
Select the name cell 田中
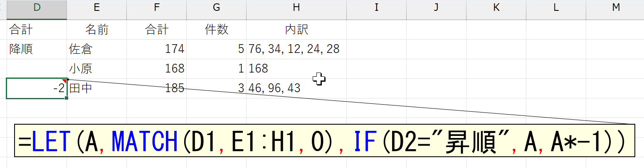(96, 88)
